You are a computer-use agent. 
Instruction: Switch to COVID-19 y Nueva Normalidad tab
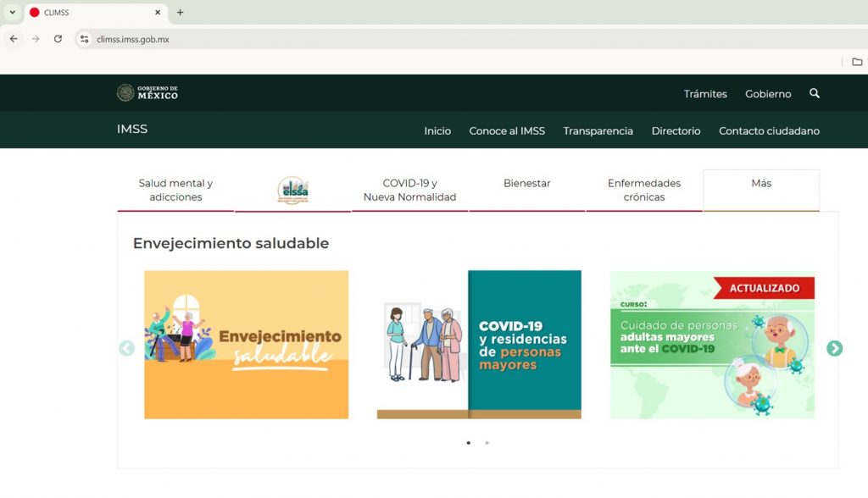coord(409,190)
